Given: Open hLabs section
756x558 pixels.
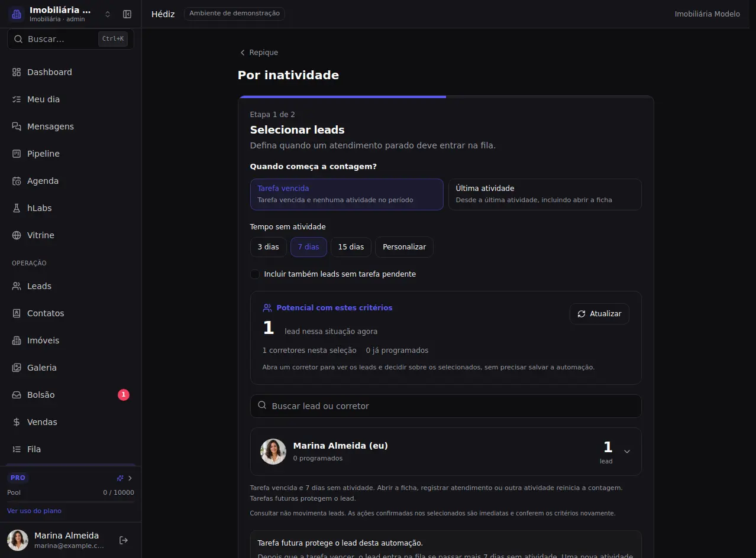Looking at the screenshot, I should (x=70, y=208).
